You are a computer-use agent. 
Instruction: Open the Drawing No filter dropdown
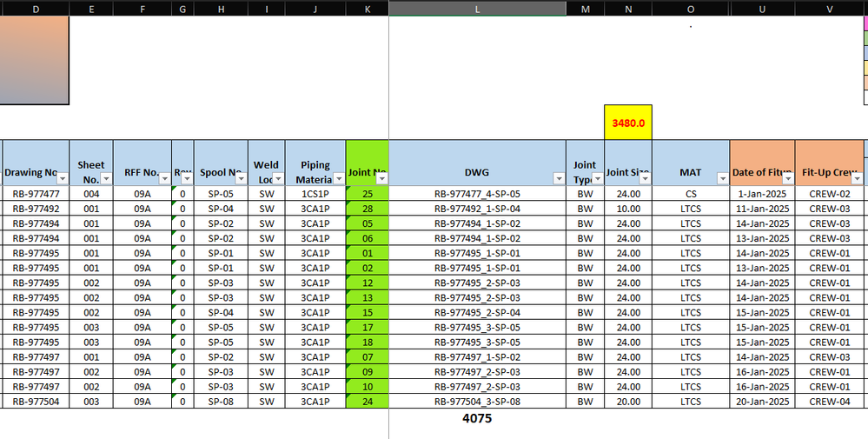63,179
